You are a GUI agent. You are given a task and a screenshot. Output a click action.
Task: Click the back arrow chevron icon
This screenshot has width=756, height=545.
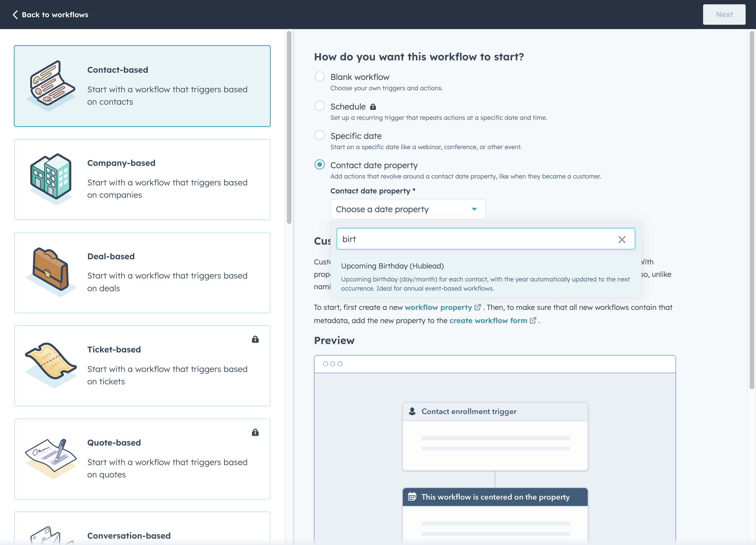click(x=15, y=15)
